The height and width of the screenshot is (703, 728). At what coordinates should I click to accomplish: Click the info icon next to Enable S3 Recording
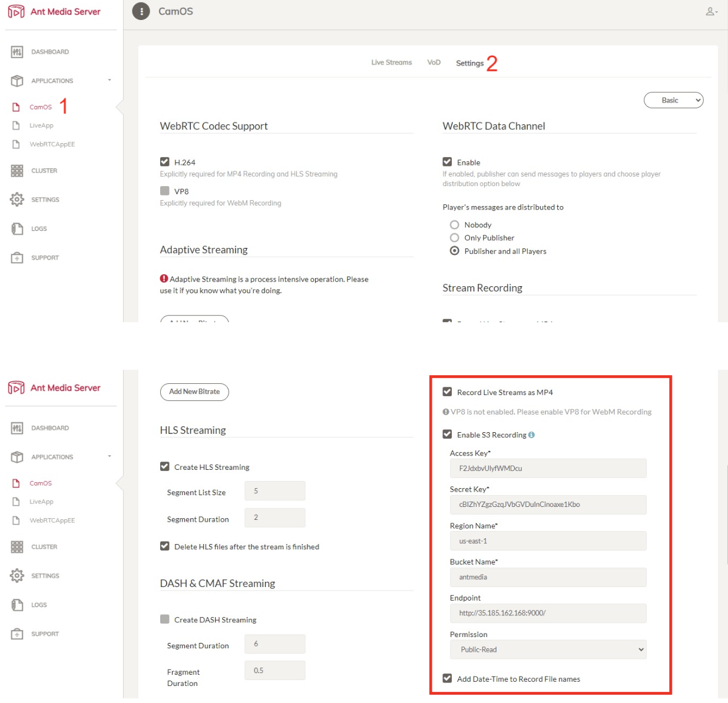[531, 435]
